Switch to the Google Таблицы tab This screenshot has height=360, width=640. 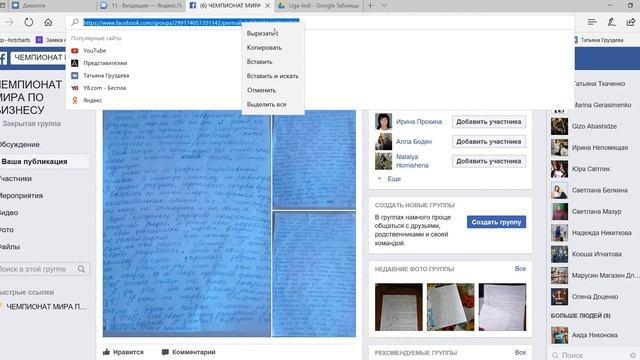pyautogui.click(x=319, y=5)
